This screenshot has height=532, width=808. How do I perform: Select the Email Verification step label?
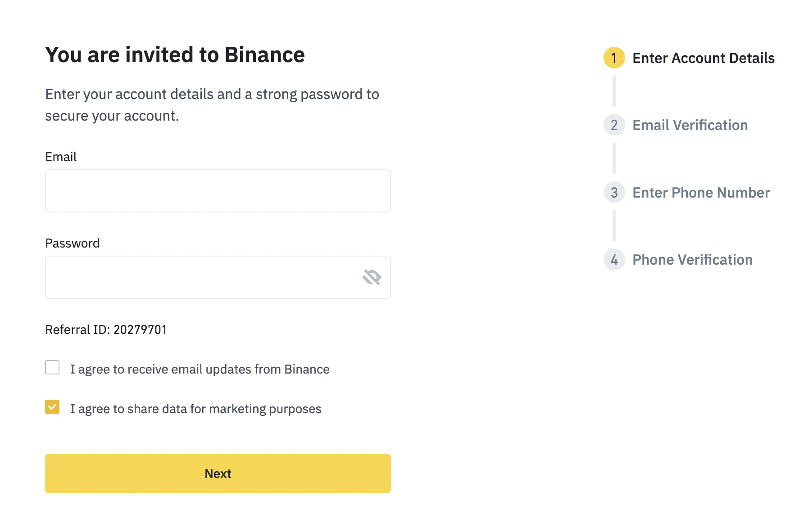pyautogui.click(x=690, y=125)
